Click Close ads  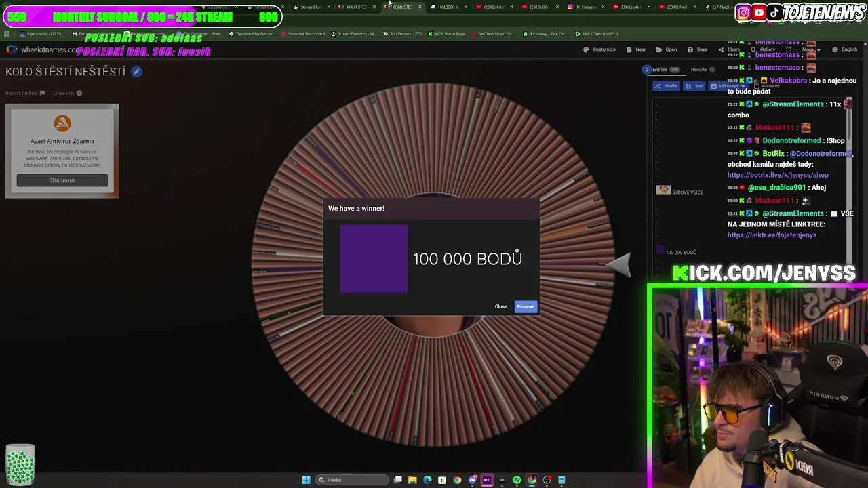click(x=67, y=93)
